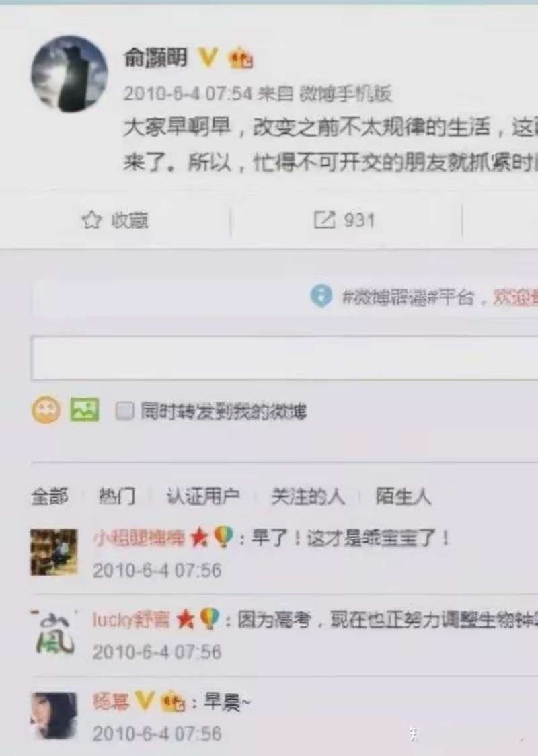Click the 收藏 star icon
Viewport: 538px width, 756px height.
pos(91,221)
